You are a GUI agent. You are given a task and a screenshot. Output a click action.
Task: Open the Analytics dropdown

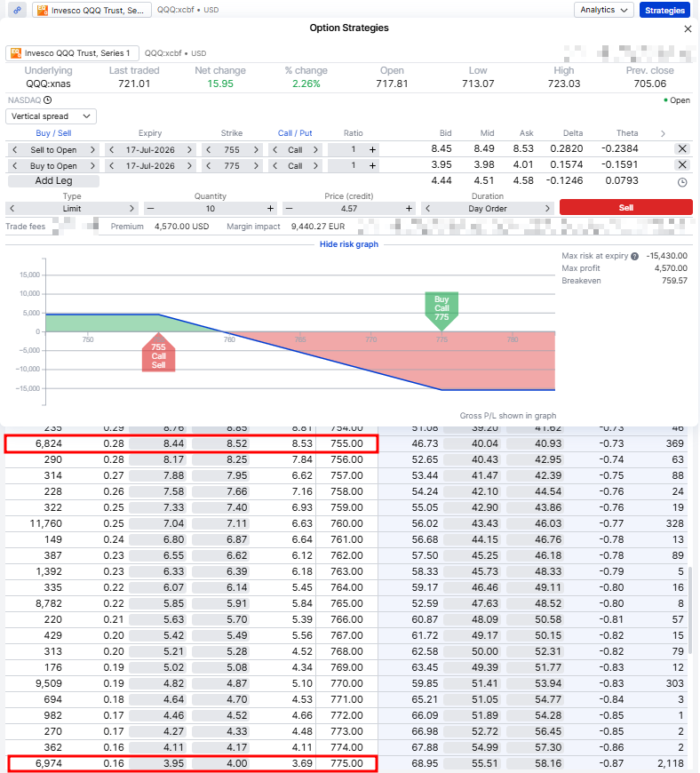pyautogui.click(x=603, y=10)
